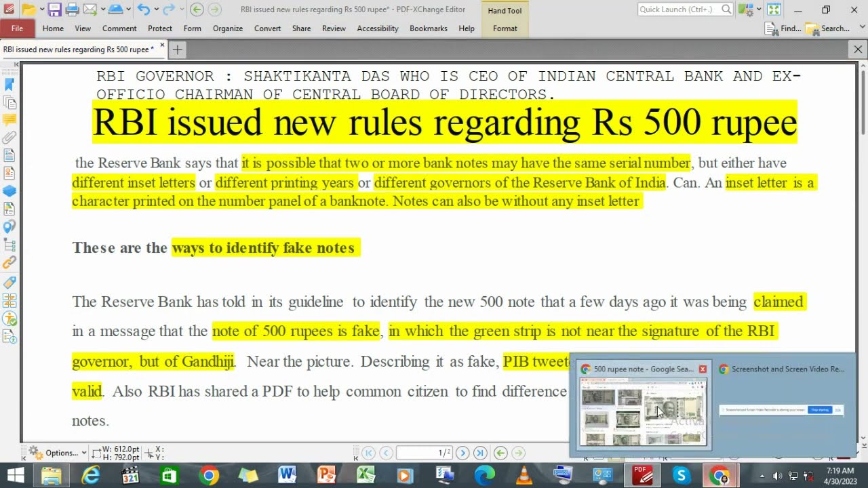Open the Format tab under Hand Tool

click(x=505, y=28)
